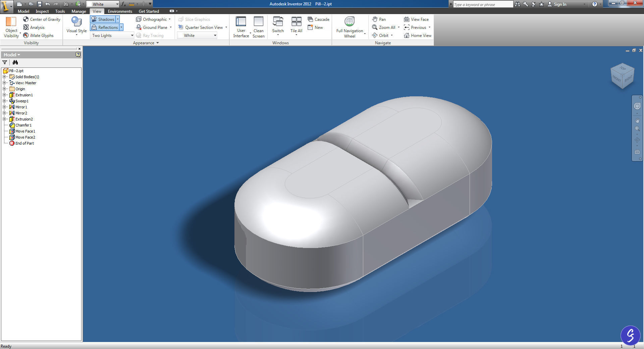This screenshot has width=644, height=349.
Task: Open the Two Lights lighting style dropdown
Action: (x=112, y=36)
